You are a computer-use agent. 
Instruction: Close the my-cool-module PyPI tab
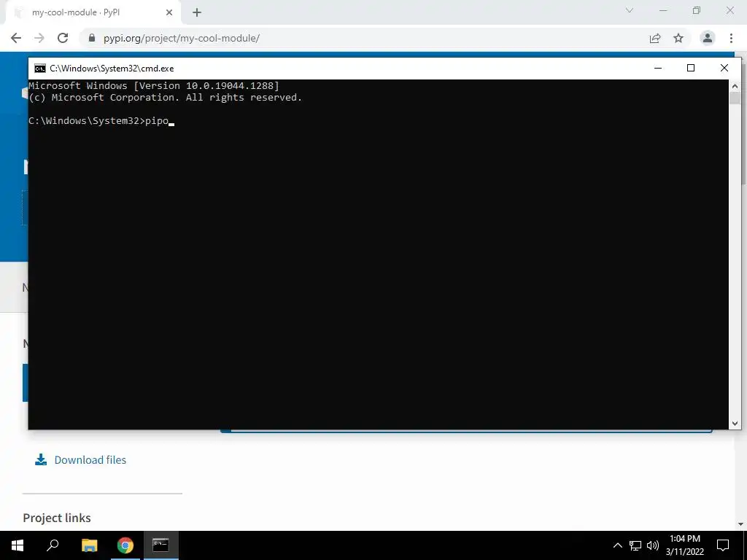169,12
